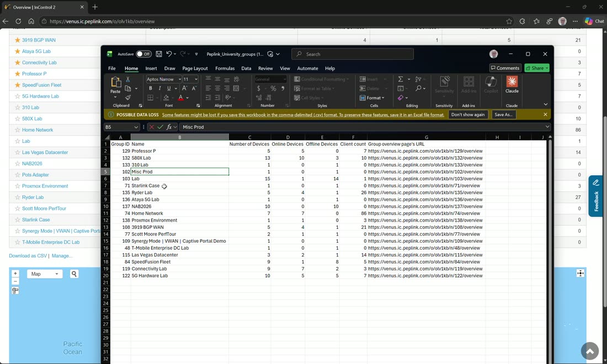Click the Undo arrow icon
The image size is (607, 364).
[169, 54]
